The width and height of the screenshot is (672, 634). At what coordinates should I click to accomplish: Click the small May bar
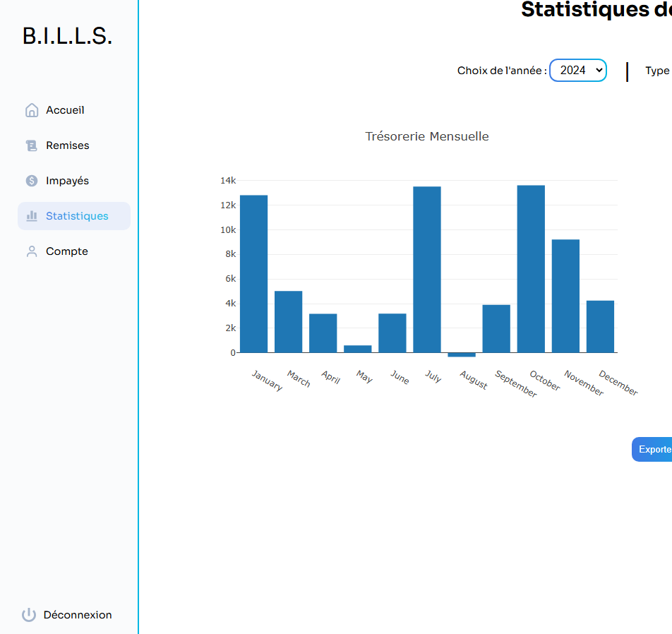tap(358, 349)
